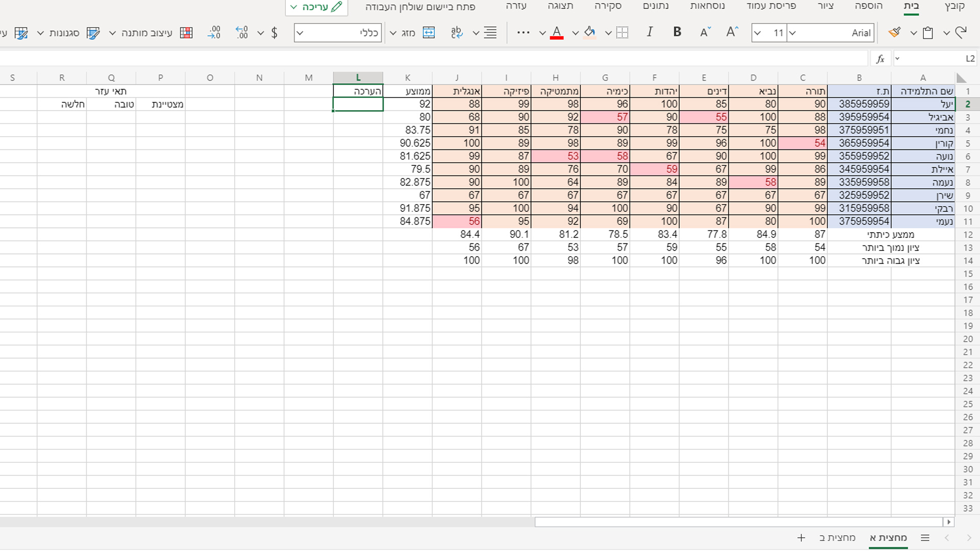Click the Conditional Formatting grid icon

(x=186, y=33)
